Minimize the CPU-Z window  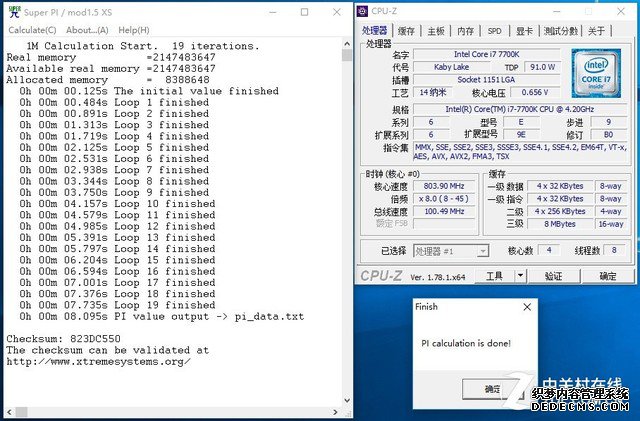tap(557, 11)
